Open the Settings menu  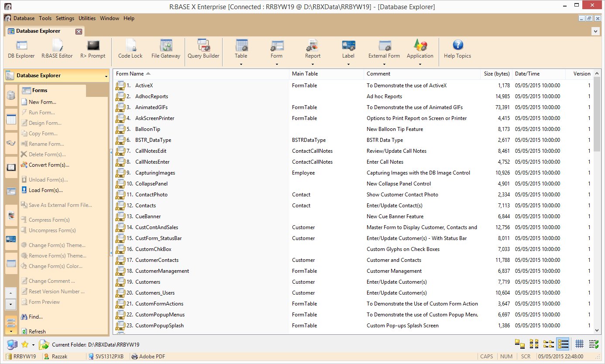[x=65, y=18]
